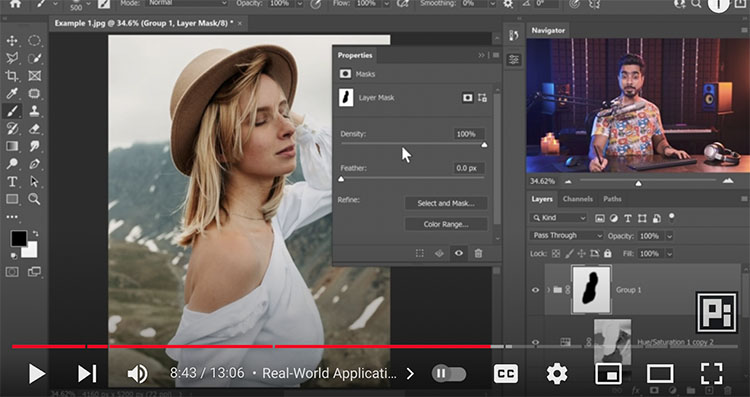Open the Properties panel menu
Viewport: 750px width, 397px height.
496,55
